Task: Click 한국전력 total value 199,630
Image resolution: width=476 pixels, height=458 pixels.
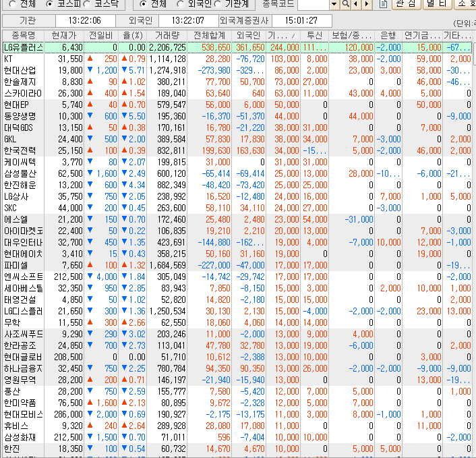Action: pyautogui.click(x=217, y=151)
